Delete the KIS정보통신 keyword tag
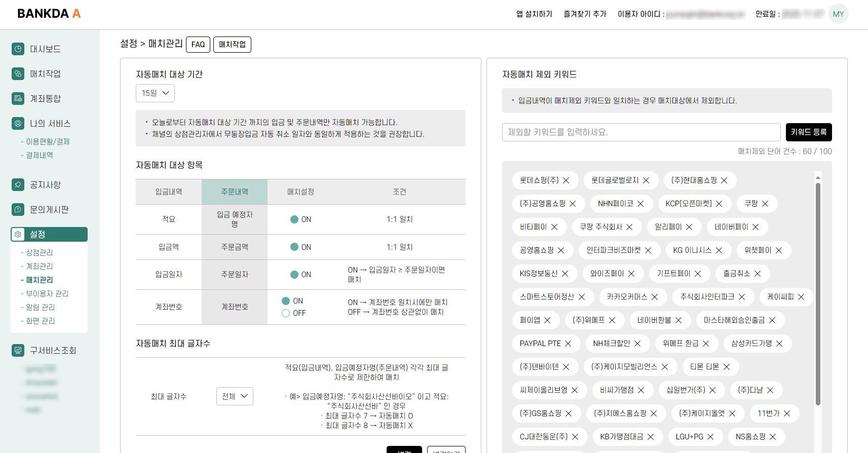Viewport: 868px width, 453px height. click(565, 274)
